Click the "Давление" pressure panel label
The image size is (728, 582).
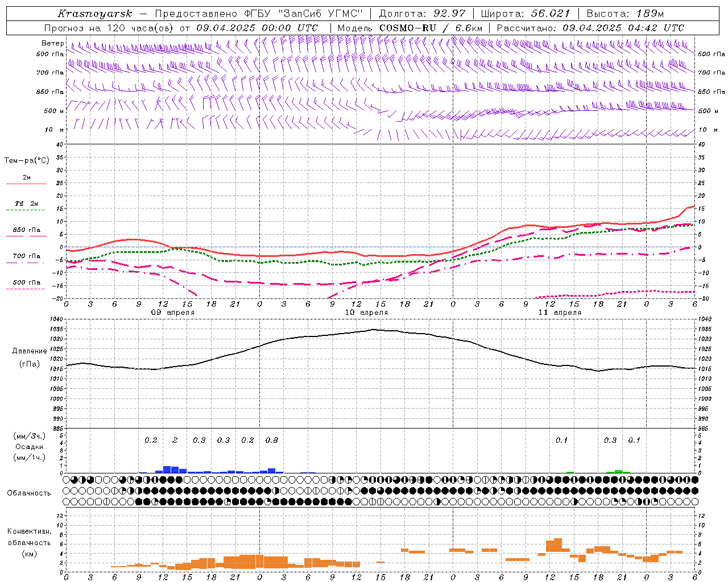(30, 351)
